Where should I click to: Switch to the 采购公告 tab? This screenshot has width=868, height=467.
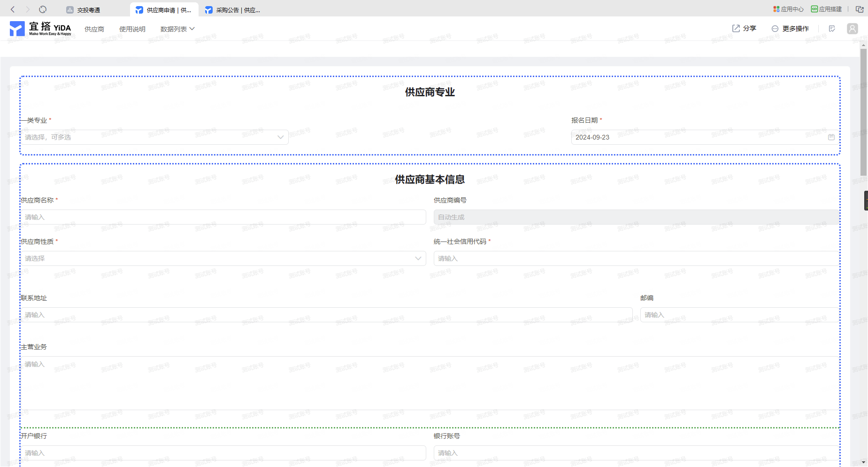coord(238,10)
